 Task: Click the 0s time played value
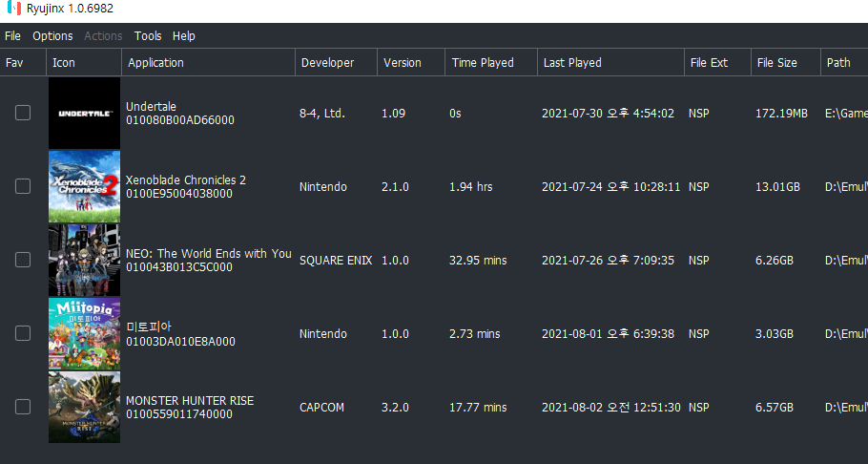click(x=455, y=114)
